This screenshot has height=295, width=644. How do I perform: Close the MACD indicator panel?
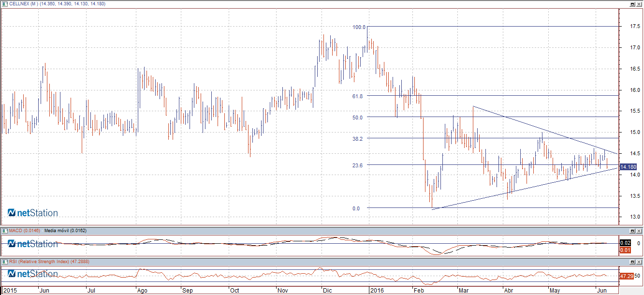click(639, 231)
